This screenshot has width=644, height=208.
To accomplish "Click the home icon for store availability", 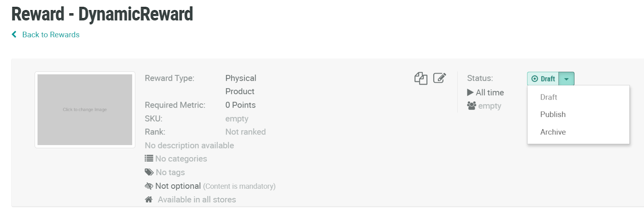I will click(x=149, y=200).
